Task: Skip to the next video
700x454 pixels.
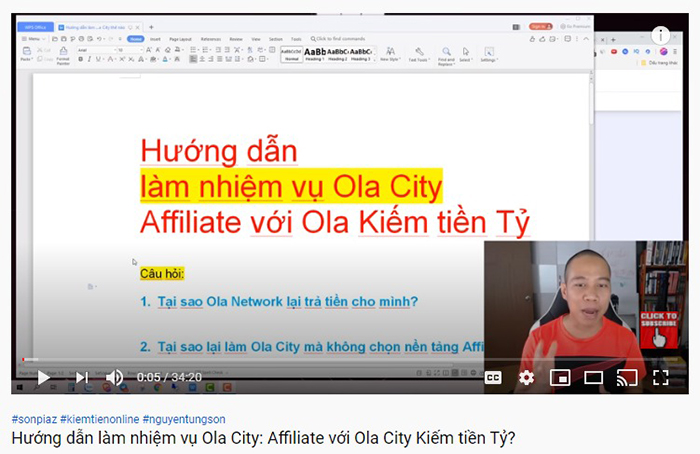Action: [x=81, y=377]
